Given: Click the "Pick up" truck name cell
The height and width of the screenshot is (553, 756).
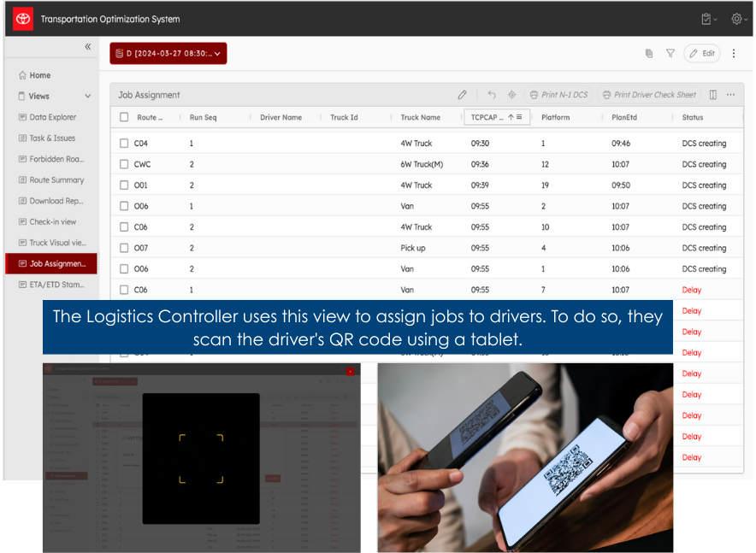Looking at the screenshot, I should [413, 248].
